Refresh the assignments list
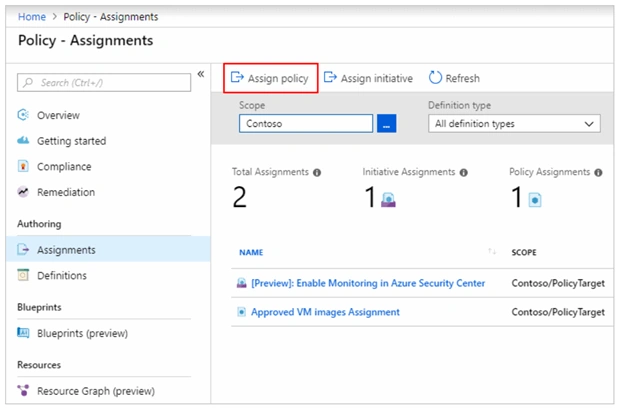 tap(454, 78)
